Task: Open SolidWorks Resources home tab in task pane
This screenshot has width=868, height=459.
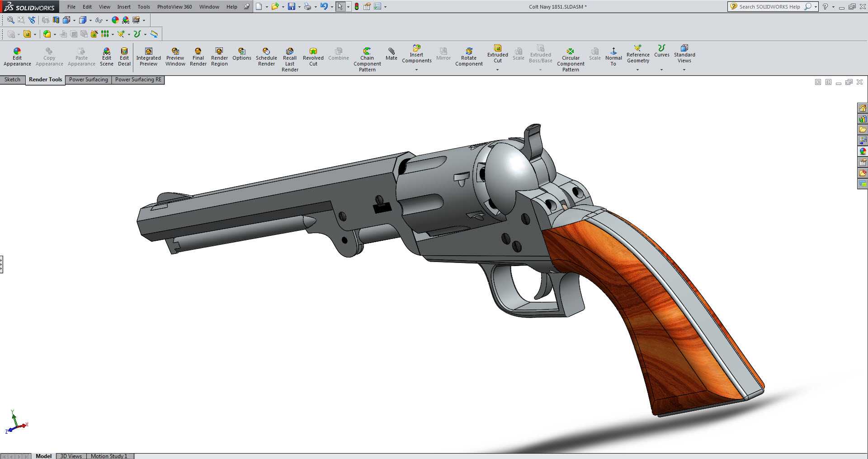Action: [863, 108]
